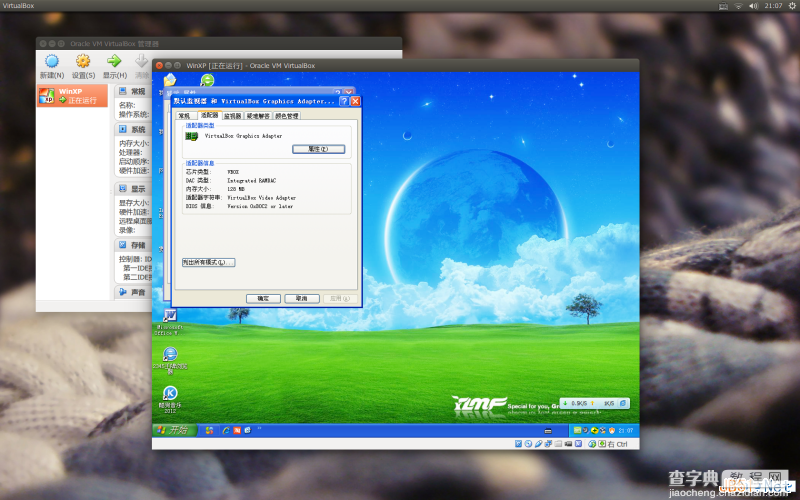Confirm with the 确定 button
This screenshot has height=500, width=800.
click(263, 298)
